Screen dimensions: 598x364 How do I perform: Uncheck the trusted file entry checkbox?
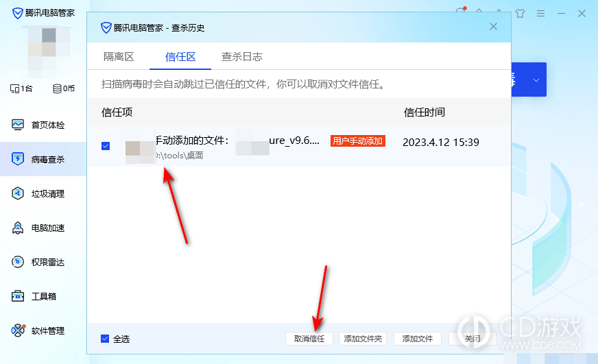(x=106, y=146)
